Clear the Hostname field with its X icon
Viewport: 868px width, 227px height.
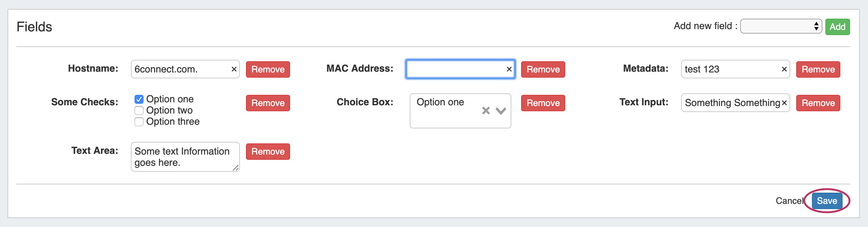(234, 69)
